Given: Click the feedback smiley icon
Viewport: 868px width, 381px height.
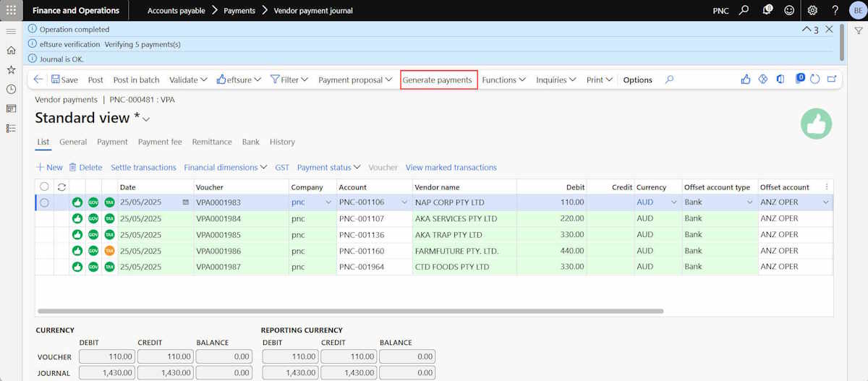Looking at the screenshot, I should tap(789, 11).
